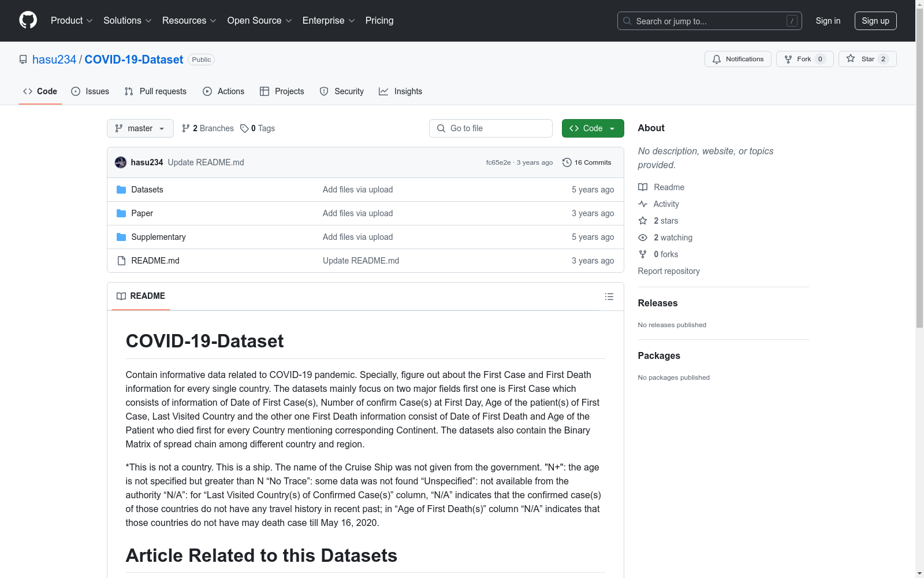Click the clock history icon for commits
Viewport: 924px width, 578px height.
(567, 162)
